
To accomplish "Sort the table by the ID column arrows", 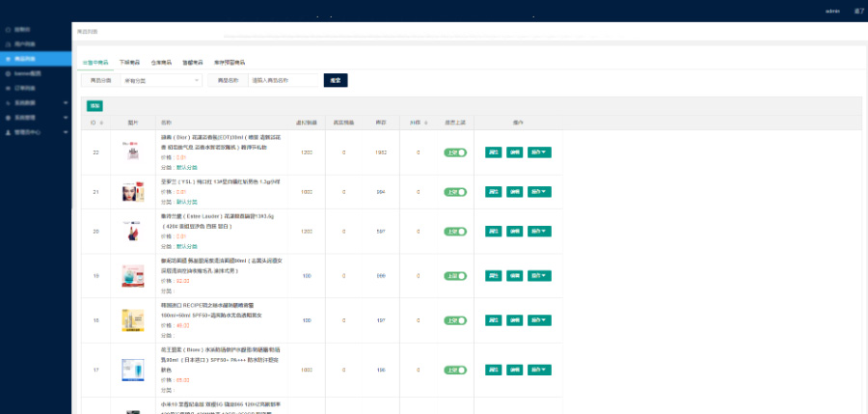I will coord(101,123).
